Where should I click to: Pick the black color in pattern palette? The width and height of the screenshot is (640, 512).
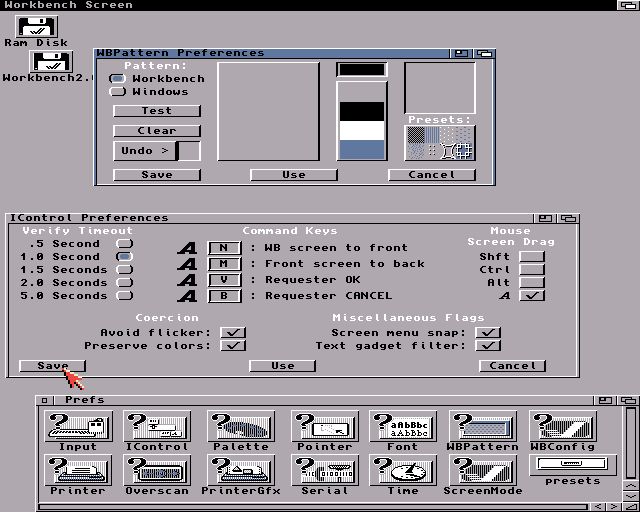tap(362, 111)
